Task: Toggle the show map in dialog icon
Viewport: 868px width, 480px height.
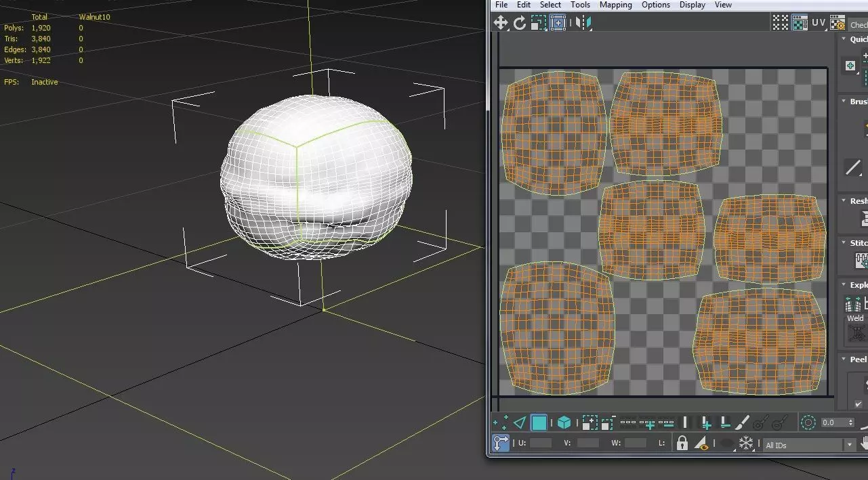Action: 800,23
